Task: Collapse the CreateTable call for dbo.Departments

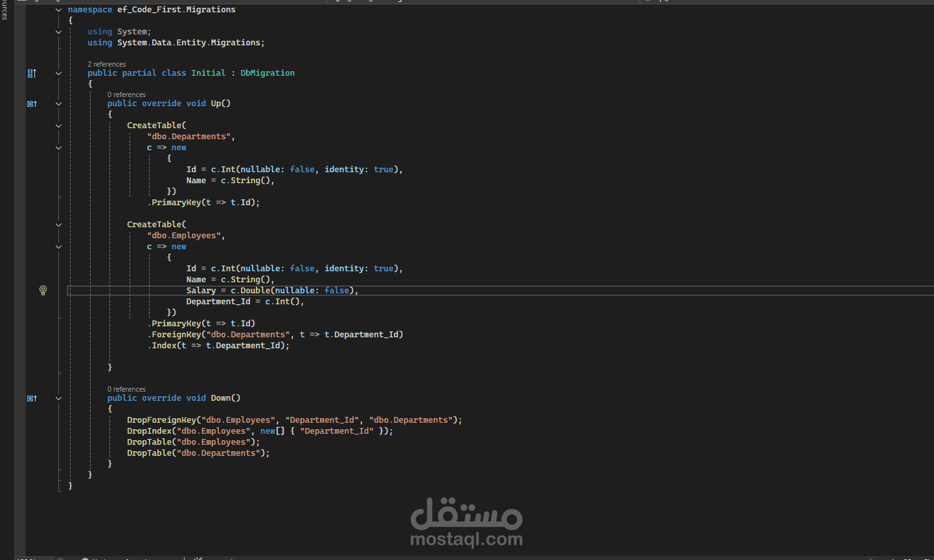Action: 58,126
